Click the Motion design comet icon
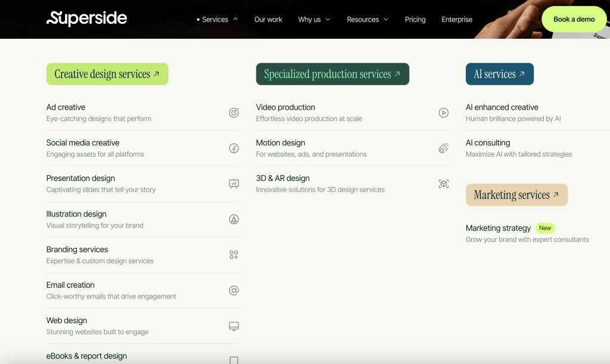This screenshot has height=364, width=610. tap(443, 148)
